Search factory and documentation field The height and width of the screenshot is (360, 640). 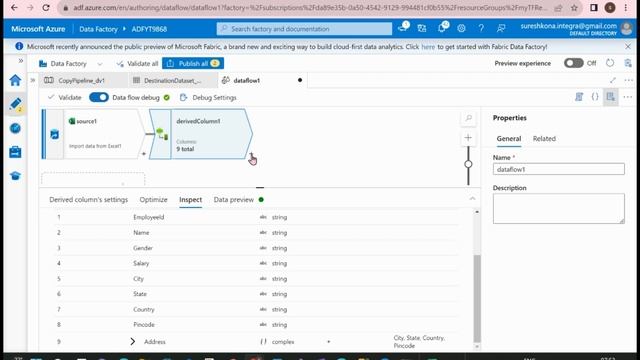point(304,29)
